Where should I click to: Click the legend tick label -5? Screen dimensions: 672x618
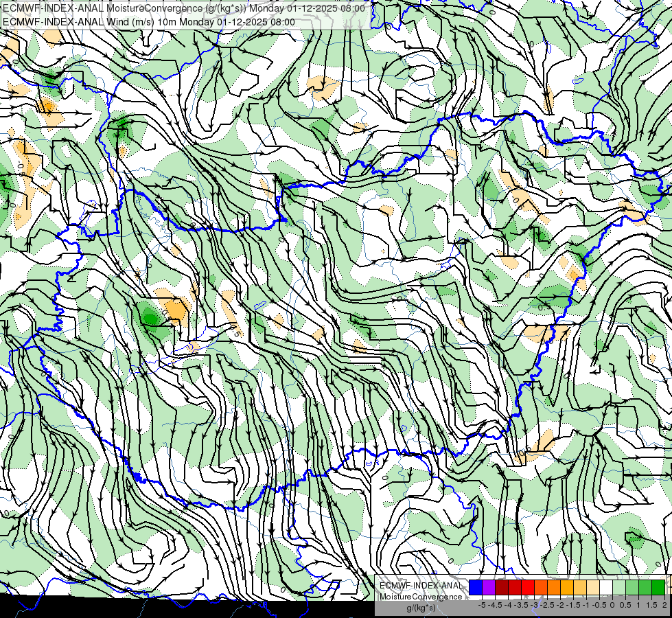tap(482, 605)
